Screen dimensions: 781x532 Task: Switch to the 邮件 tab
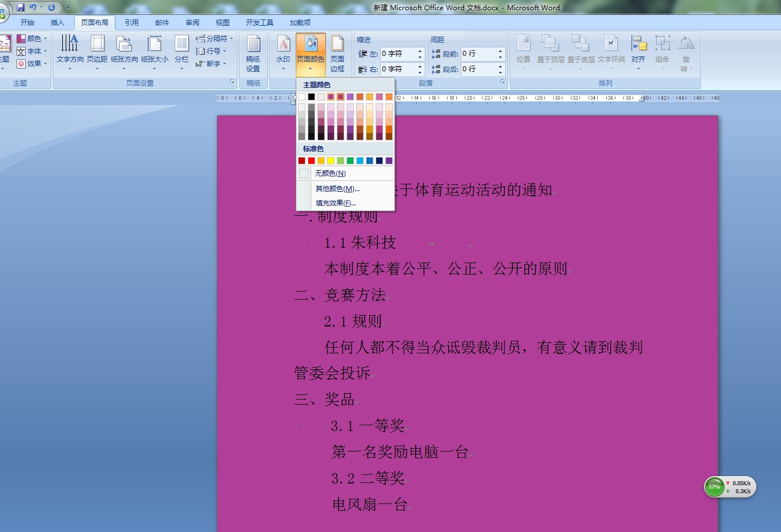pyautogui.click(x=162, y=23)
